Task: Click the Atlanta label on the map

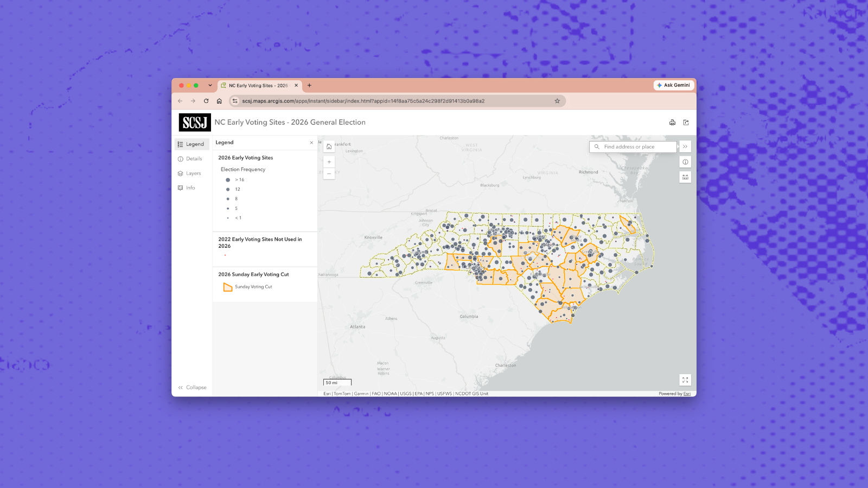Action: (358, 327)
